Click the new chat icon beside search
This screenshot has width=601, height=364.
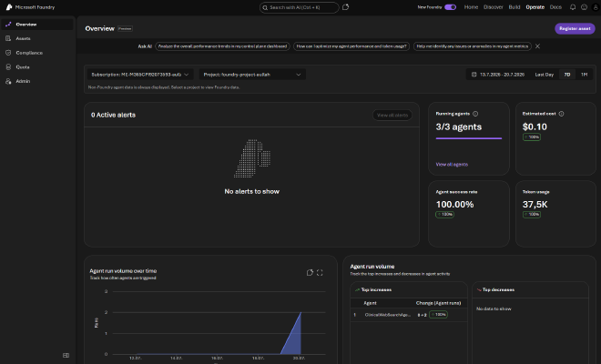pos(345,7)
